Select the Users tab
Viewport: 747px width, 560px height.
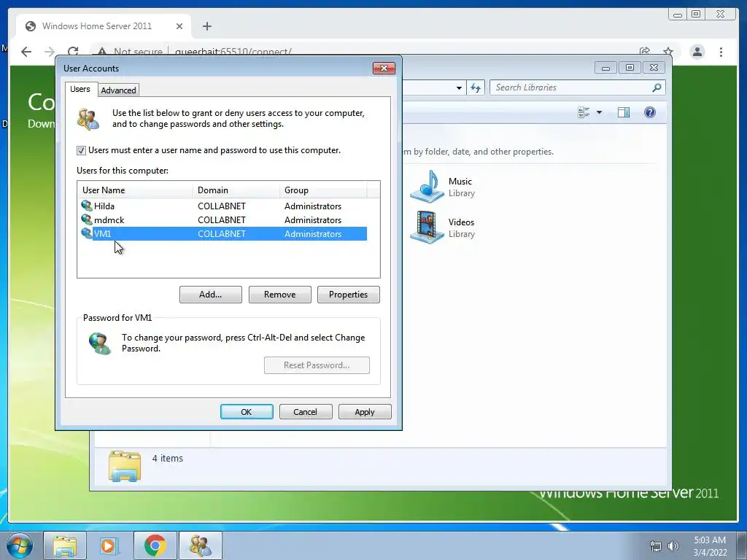point(80,89)
